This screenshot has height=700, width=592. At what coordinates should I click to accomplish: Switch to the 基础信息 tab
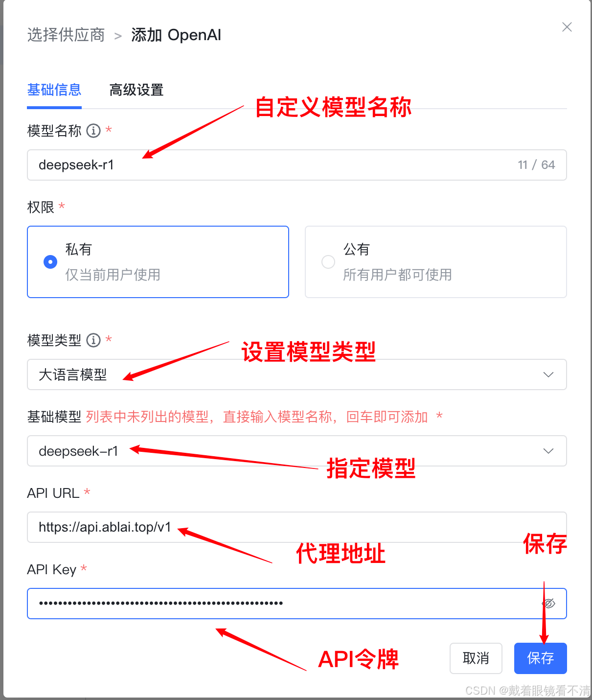[x=54, y=90]
